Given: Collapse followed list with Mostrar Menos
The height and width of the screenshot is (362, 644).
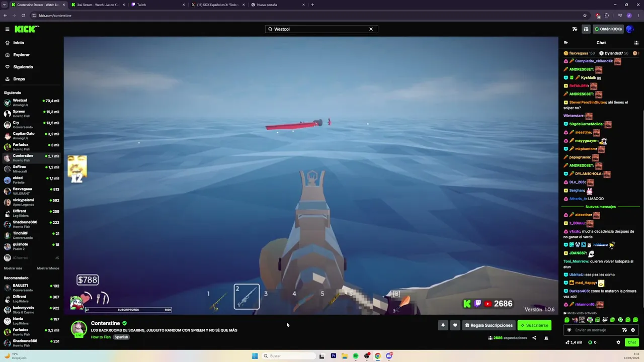Looking at the screenshot, I should (x=48, y=268).
